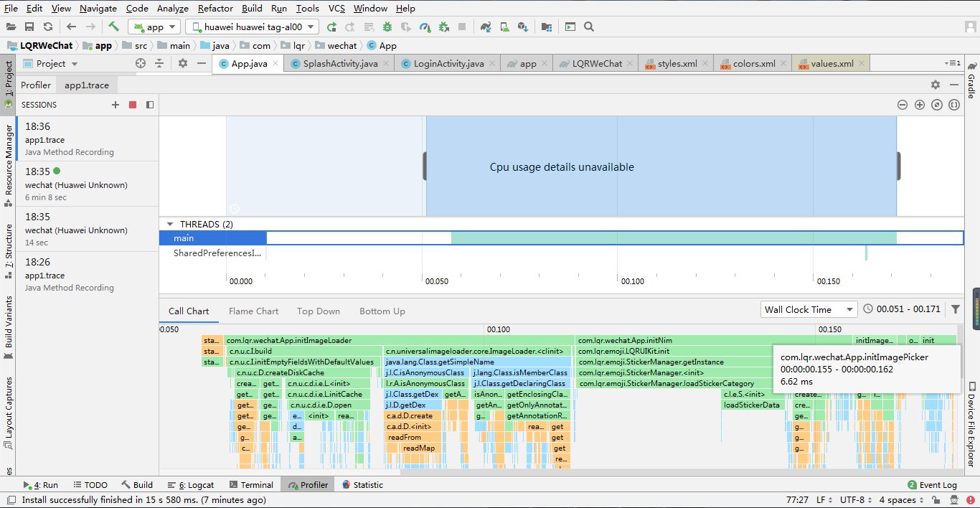Sync project with Gradle files icon

[x=486, y=27]
